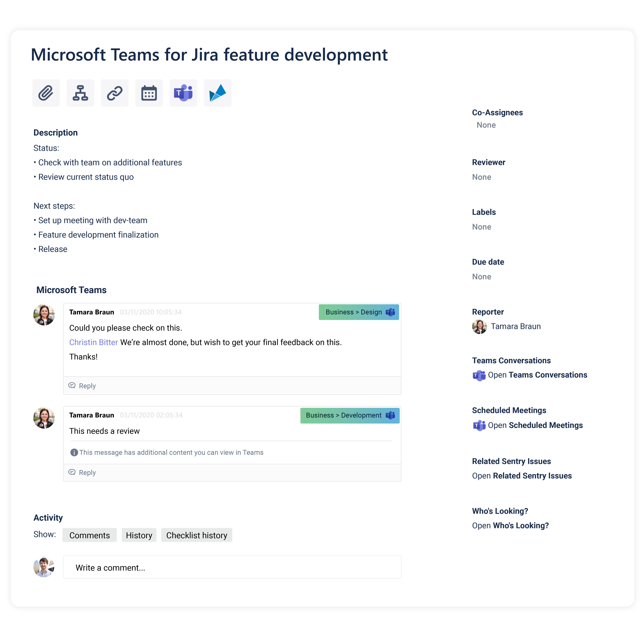This screenshot has height=644, width=644.
Task: Open Scheduled Meetings link
Action: 535,425
